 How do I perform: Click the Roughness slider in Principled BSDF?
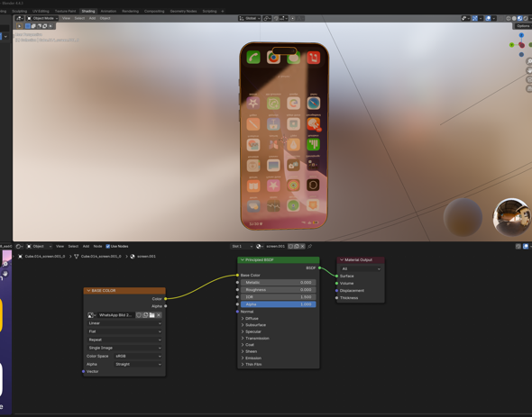(x=279, y=290)
